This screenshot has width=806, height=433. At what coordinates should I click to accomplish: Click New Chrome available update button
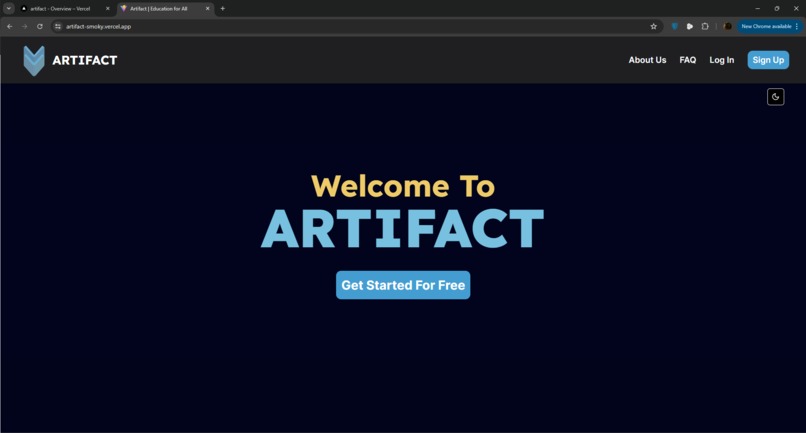tap(769, 26)
